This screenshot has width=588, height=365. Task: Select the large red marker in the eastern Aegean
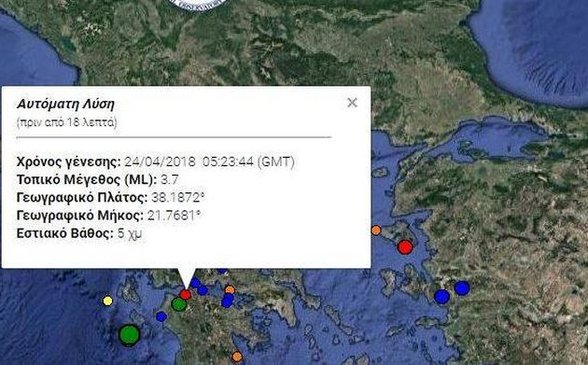tap(405, 247)
